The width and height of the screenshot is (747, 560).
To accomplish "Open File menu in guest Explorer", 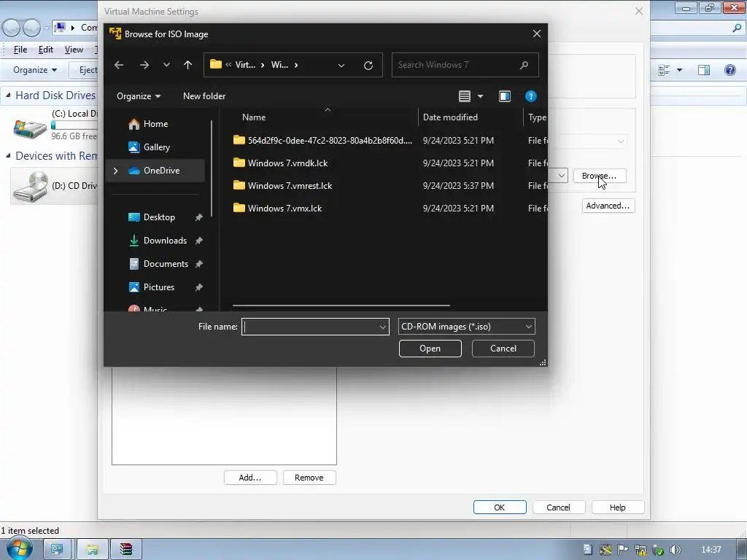I will (x=20, y=50).
